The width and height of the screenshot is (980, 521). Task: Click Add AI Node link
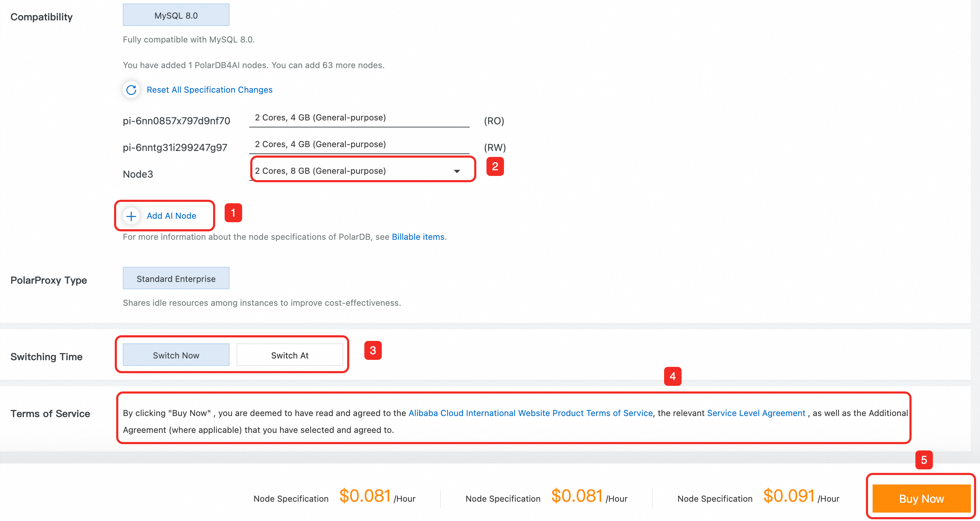tap(171, 216)
